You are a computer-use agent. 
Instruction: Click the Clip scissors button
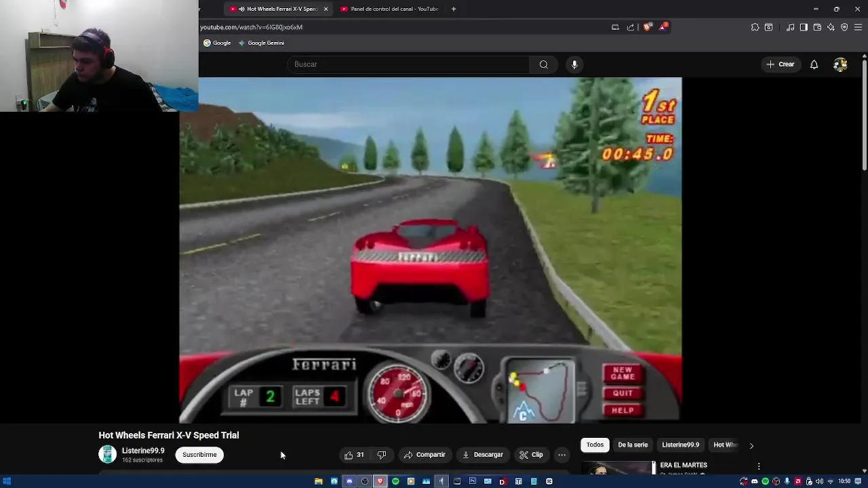click(x=531, y=455)
